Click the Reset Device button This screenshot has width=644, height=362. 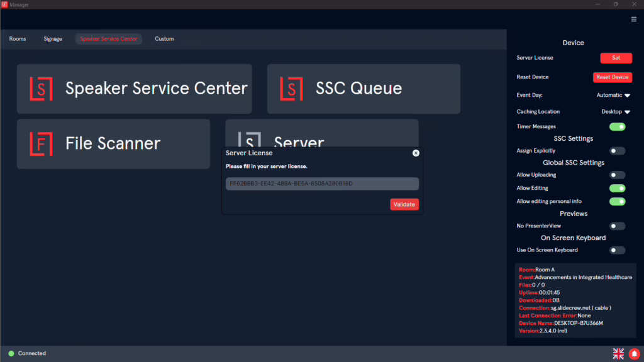click(x=613, y=77)
